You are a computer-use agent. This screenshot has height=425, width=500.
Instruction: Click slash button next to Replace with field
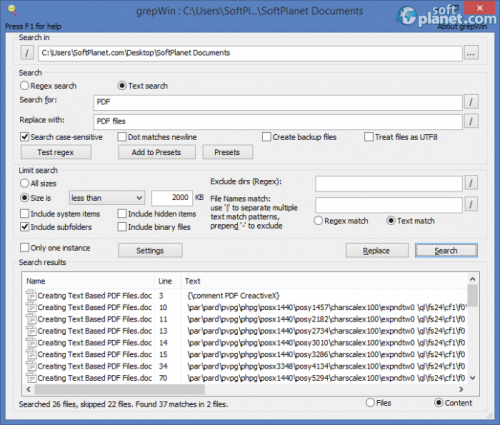[x=471, y=121]
